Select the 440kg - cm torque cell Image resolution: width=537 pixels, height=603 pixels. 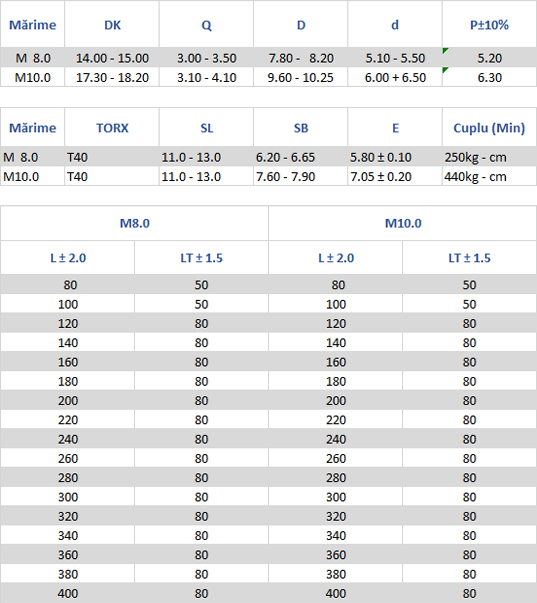coord(489,176)
